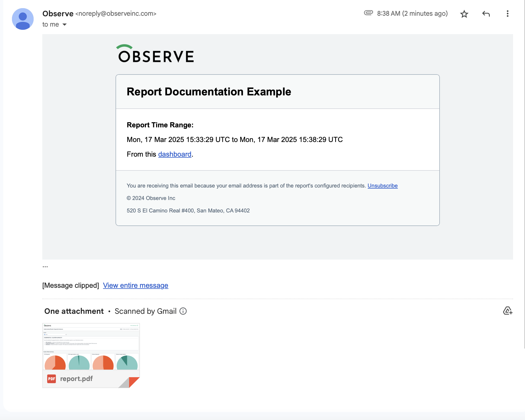Click View entire message link
The height and width of the screenshot is (420, 525).
point(136,285)
